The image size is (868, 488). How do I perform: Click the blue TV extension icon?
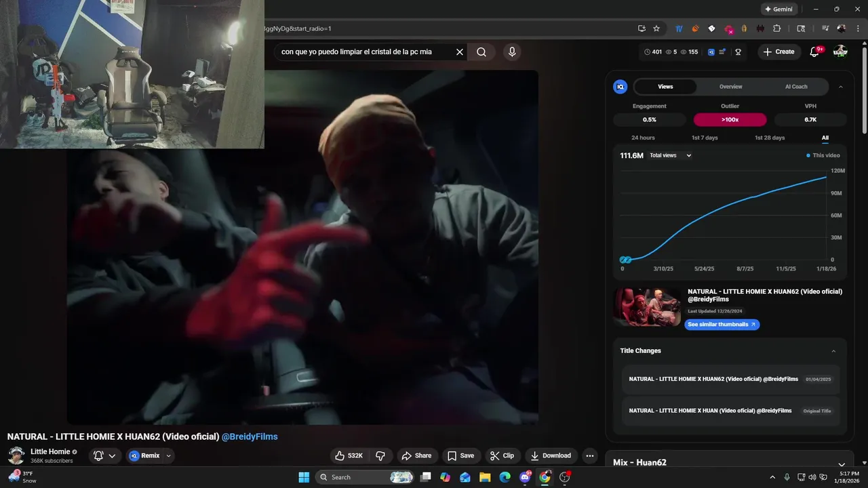(679, 28)
